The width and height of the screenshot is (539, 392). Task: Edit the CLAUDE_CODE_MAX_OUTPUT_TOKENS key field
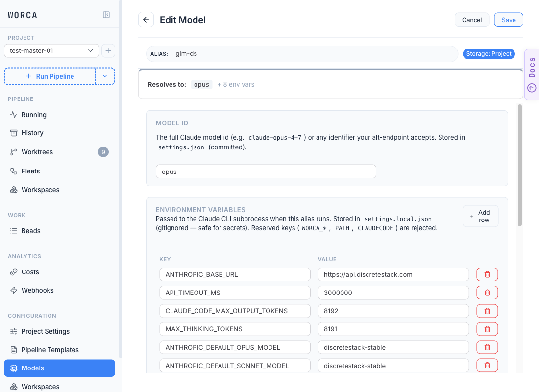(235, 311)
